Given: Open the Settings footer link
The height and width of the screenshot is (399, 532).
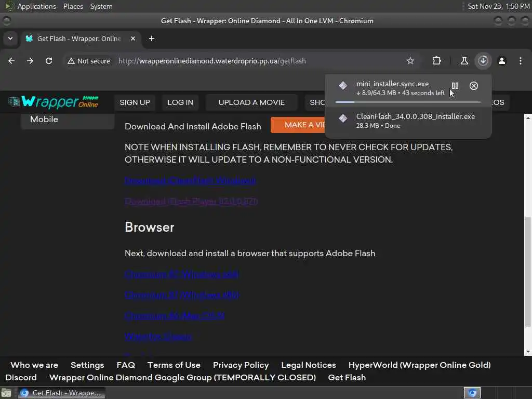Looking at the screenshot, I should [87, 365].
